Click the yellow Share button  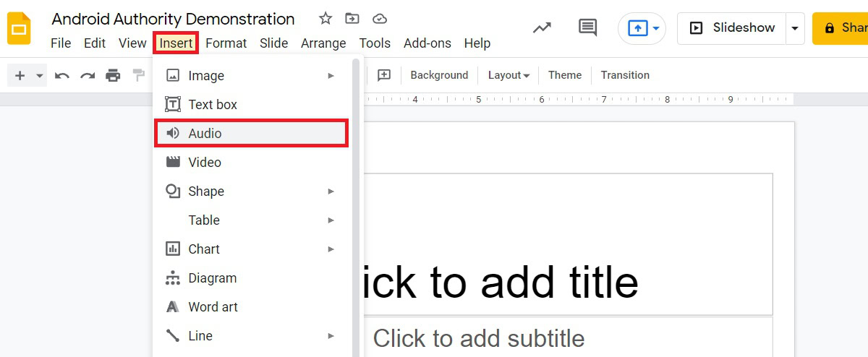coord(840,28)
